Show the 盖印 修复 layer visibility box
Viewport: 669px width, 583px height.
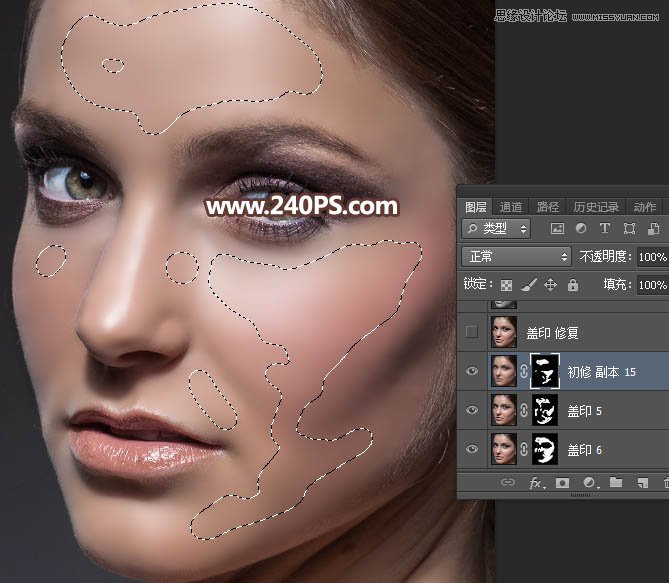coord(471,332)
